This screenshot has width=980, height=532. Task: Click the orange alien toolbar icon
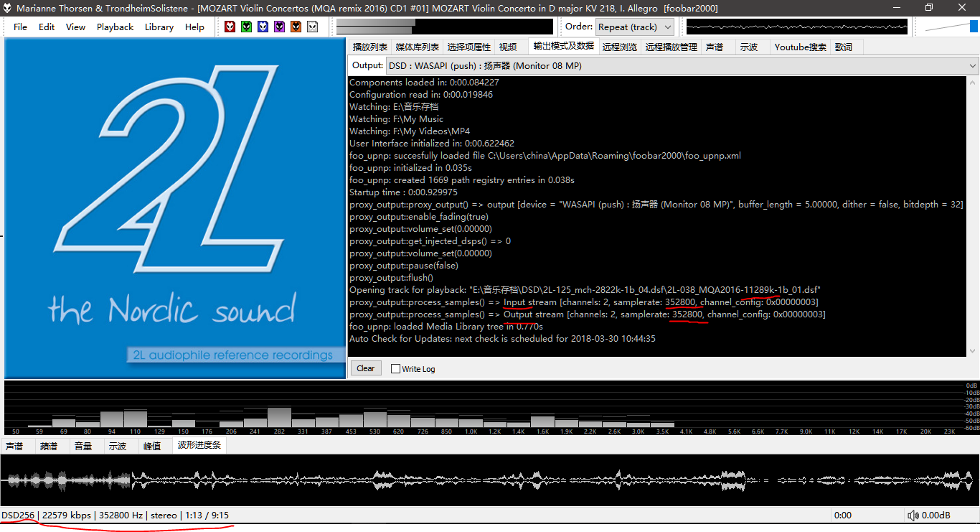tap(296, 27)
